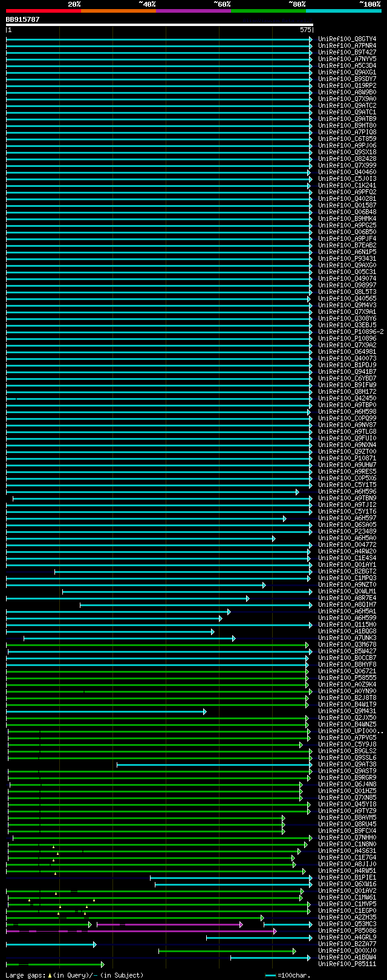Select UniRef100_Q6J4N8 in the list
The height and width of the screenshot is (980, 387).
coord(347,784)
